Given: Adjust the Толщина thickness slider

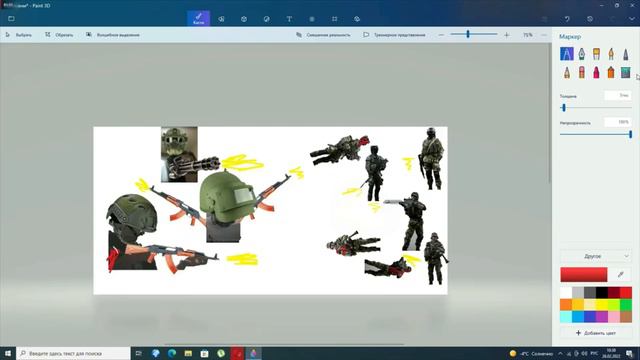Looking at the screenshot, I should (596, 108).
